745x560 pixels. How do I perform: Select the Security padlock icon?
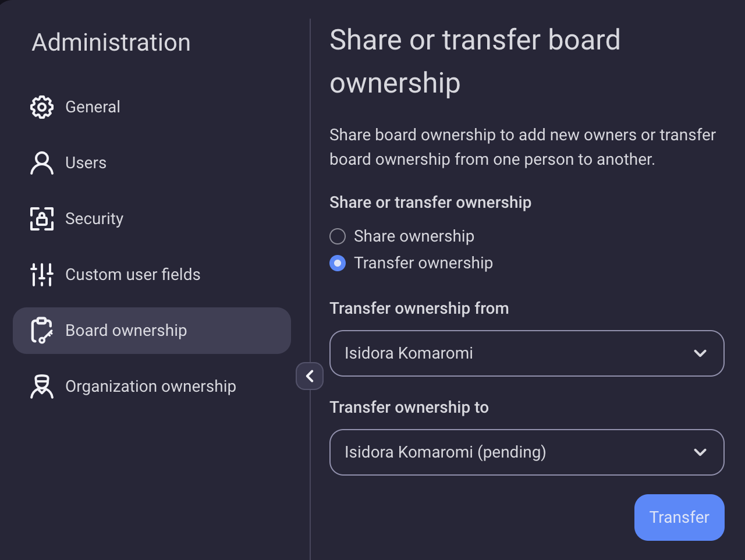point(41,218)
